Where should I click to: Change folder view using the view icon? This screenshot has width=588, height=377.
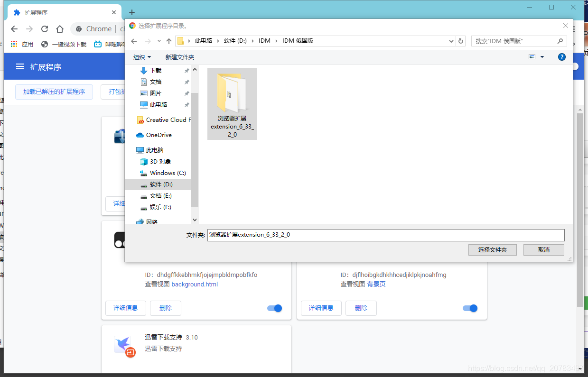click(x=532, y=56)
